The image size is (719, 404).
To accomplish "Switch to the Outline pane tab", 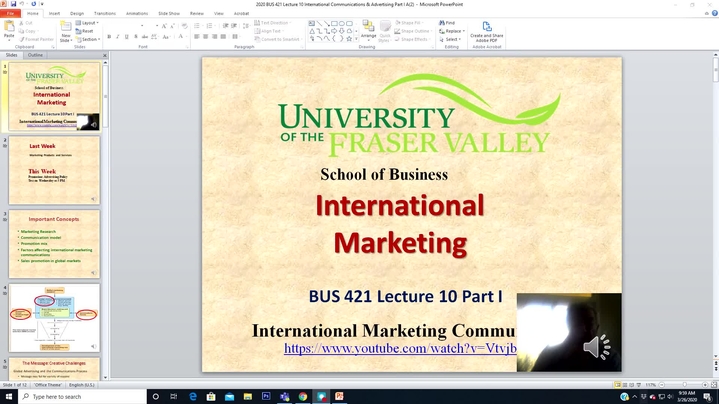I will tap(36, 55).
